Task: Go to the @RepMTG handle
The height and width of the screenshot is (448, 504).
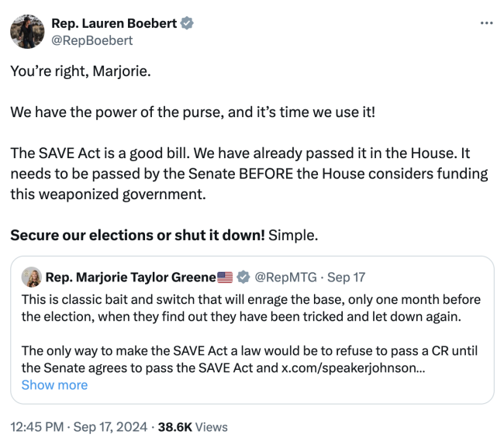Action: point(285,277)
